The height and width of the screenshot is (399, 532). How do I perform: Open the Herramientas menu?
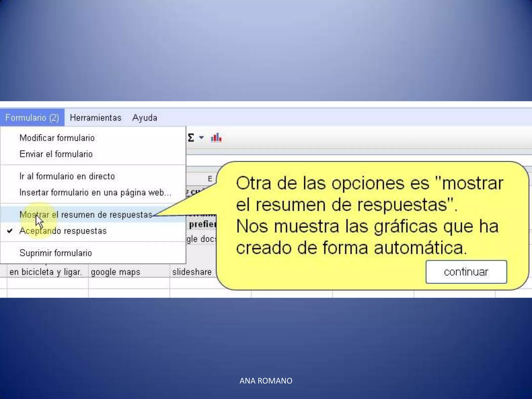point(96,118)
